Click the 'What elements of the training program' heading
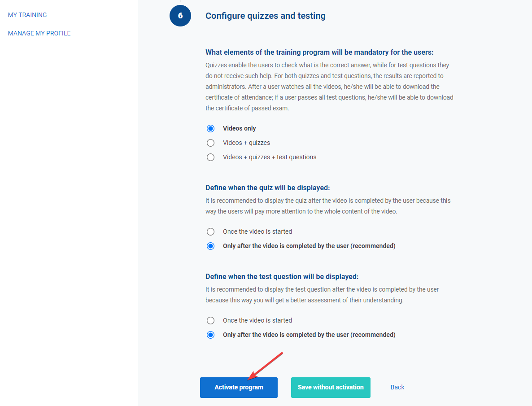The height and width of the screenshot is (406, 532). 319,52
